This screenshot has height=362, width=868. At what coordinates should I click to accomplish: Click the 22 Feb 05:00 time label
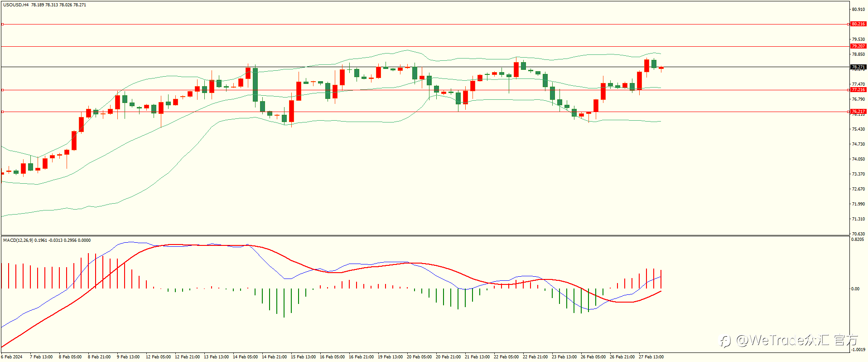click(x=506, y=357)
